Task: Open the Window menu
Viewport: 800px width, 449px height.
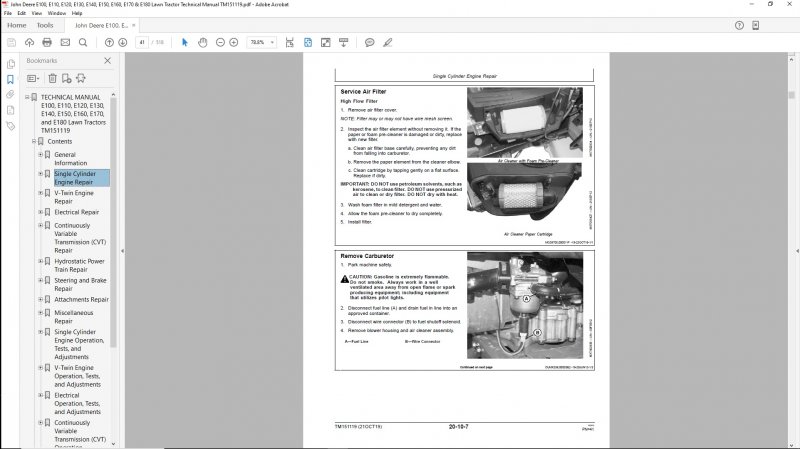Action: 57,13
